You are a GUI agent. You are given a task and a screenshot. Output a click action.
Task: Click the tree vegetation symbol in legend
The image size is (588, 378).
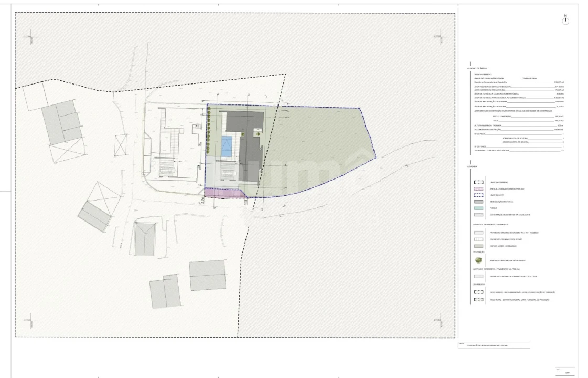(478, 260)
